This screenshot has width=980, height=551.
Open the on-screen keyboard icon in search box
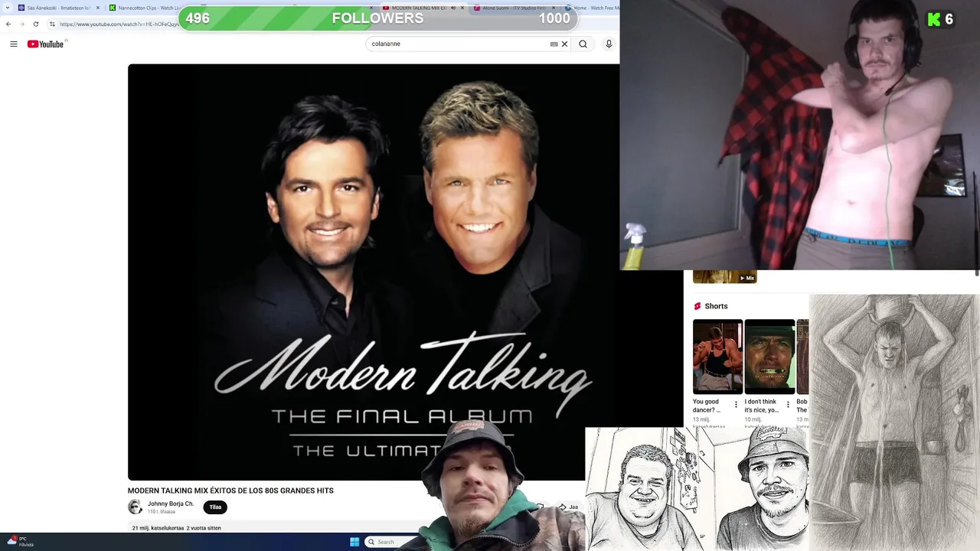[x=554, y=44]
